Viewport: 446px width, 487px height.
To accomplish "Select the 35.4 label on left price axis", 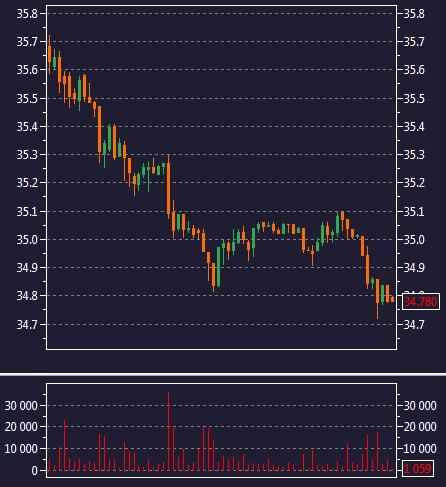I will pyautogui.click(x=27, y=126).
